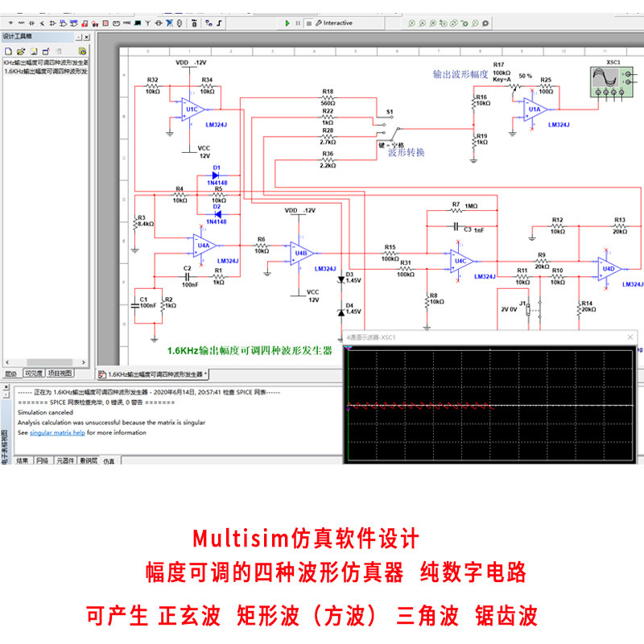Click the third green probe icon
Image resolution: width=644 pixels, height=644 pixels.
[433, 23]
